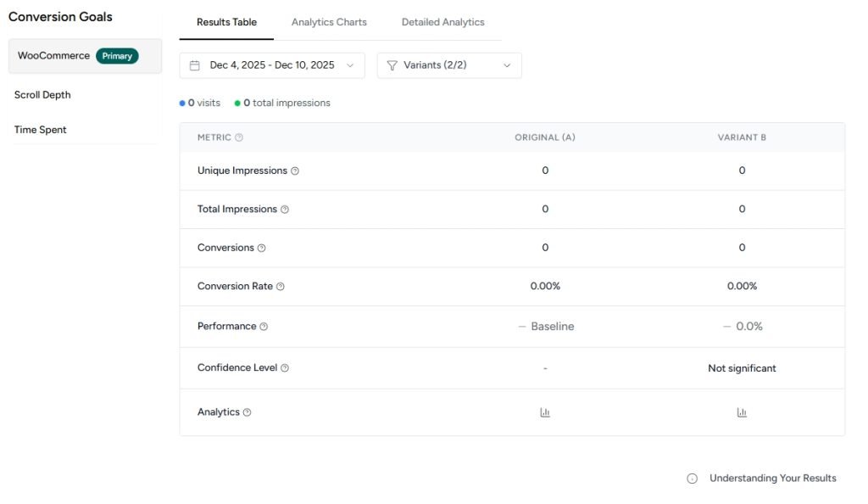Open the date range Dec 4 - Dec 10 dropdown
The width and height of the screenshot is (868, 504).
(272, 65)
